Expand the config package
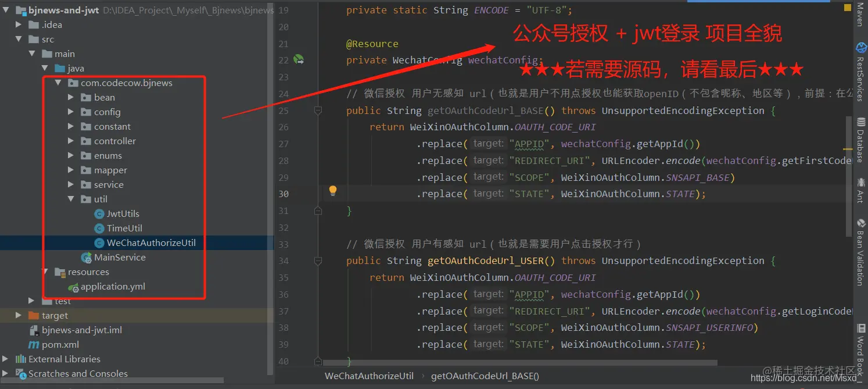Viewport: 868px width, 389px height. coord(71,112)
